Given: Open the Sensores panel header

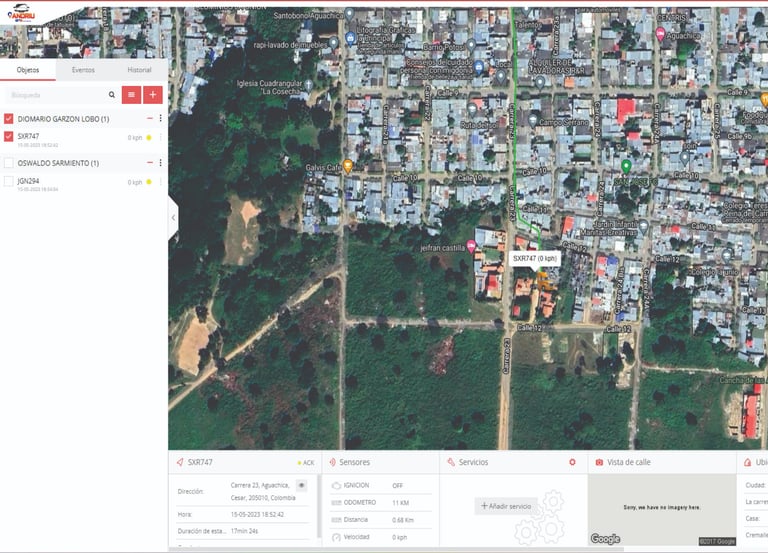Looking at the screenshot, I should click(380, 462).
